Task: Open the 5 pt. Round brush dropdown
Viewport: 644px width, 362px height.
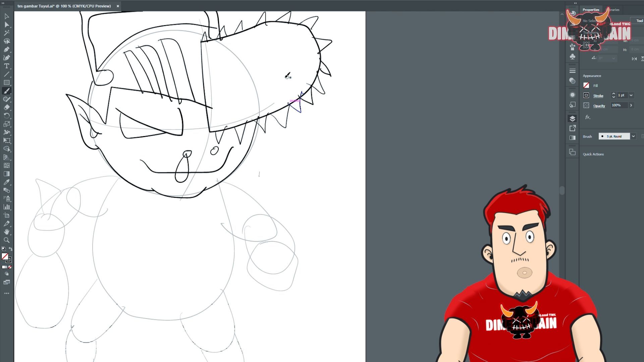Action: (x=614, y=136)
